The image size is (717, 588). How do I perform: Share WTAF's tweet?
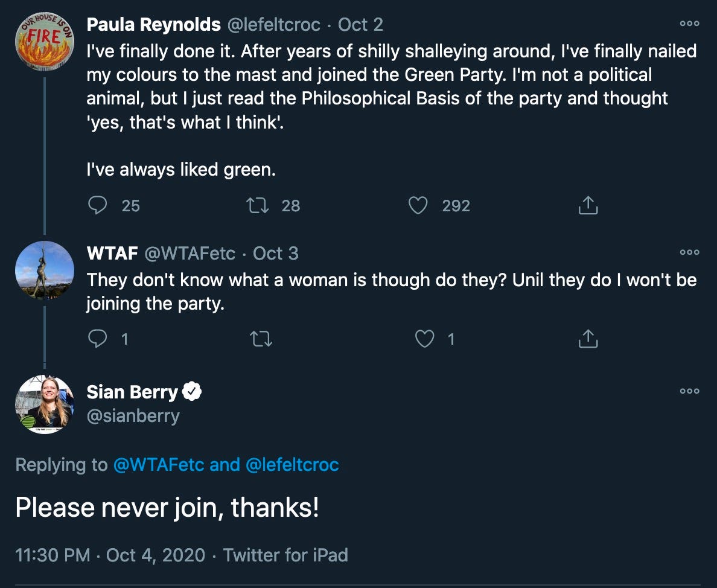click(588, 339)
